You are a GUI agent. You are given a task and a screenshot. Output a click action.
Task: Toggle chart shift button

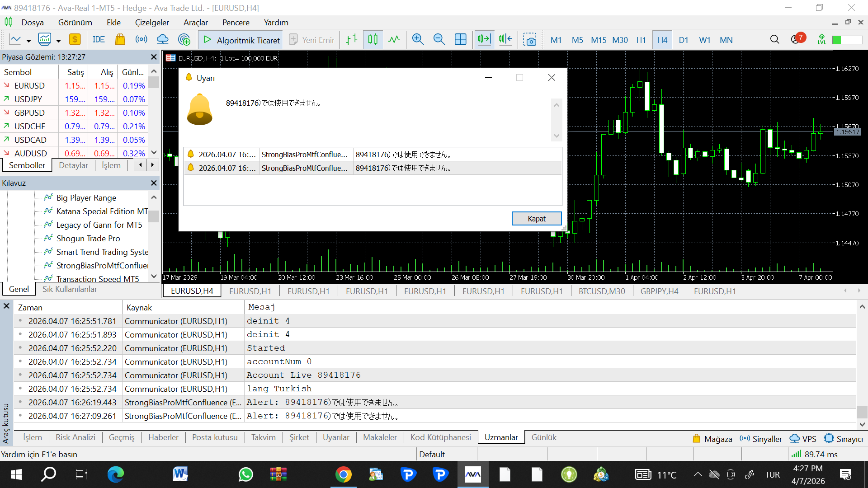click(505, 40)
